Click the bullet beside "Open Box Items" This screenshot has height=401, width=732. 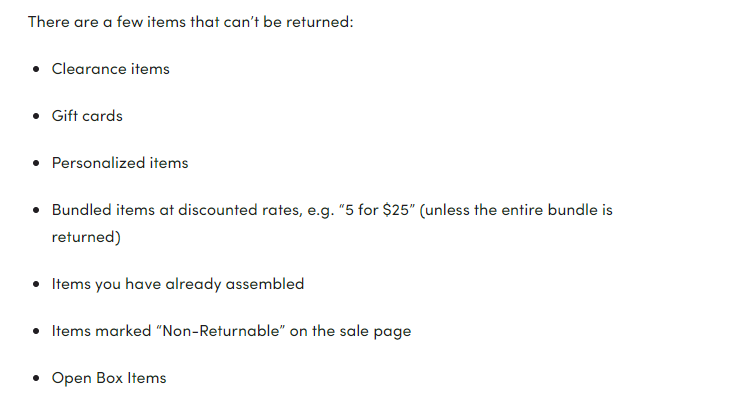point(37,379)
